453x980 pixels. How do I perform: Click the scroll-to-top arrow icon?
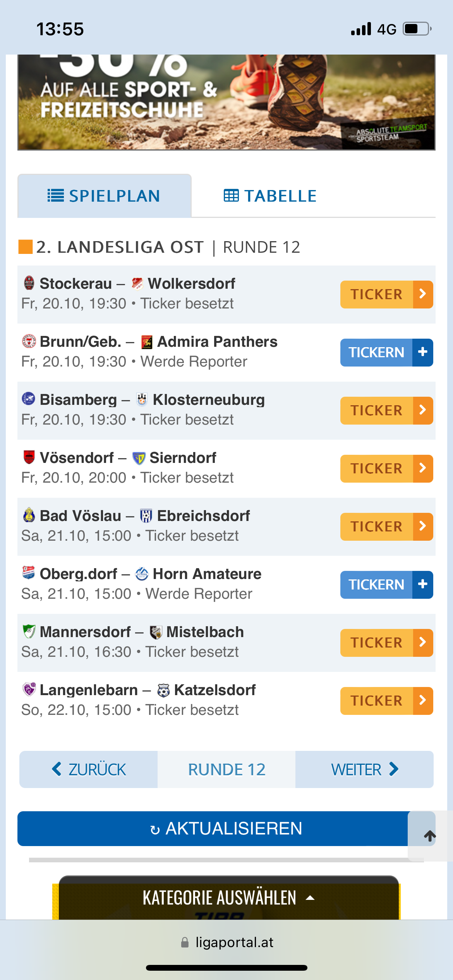pos(429,836)
